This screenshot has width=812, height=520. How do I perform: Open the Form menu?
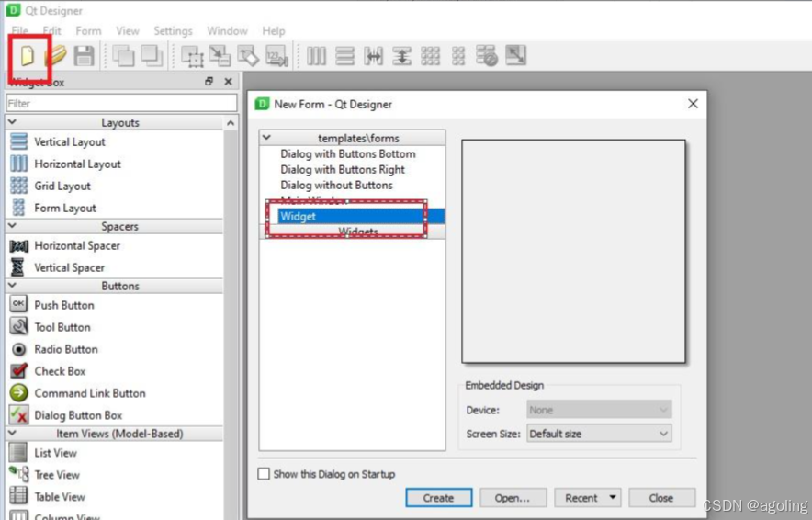click(88, 31)
